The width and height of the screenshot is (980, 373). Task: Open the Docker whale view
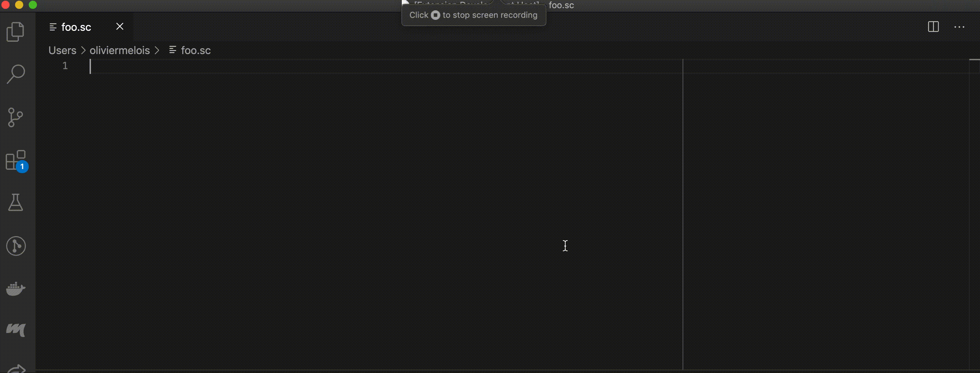pos(16,289)
